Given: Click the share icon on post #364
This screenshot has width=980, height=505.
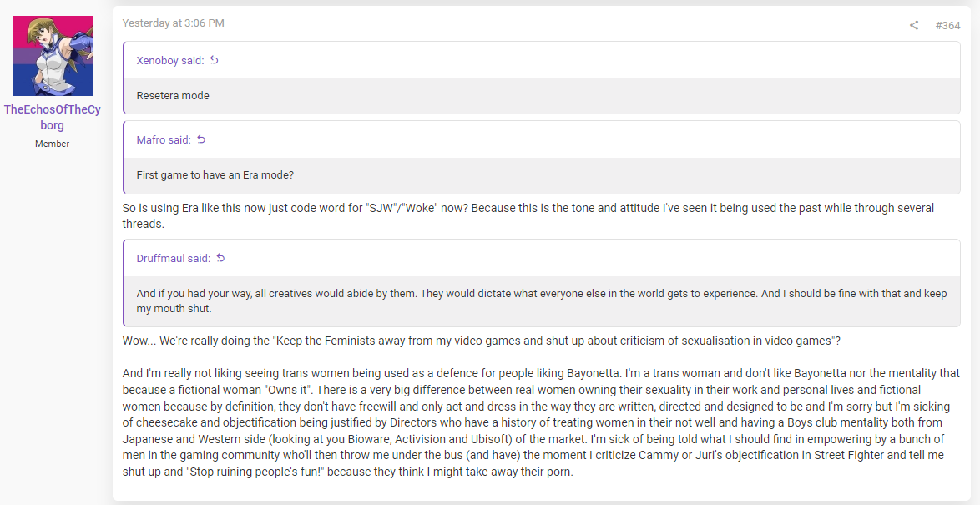Looking at the screenshot, I should 914,25.
